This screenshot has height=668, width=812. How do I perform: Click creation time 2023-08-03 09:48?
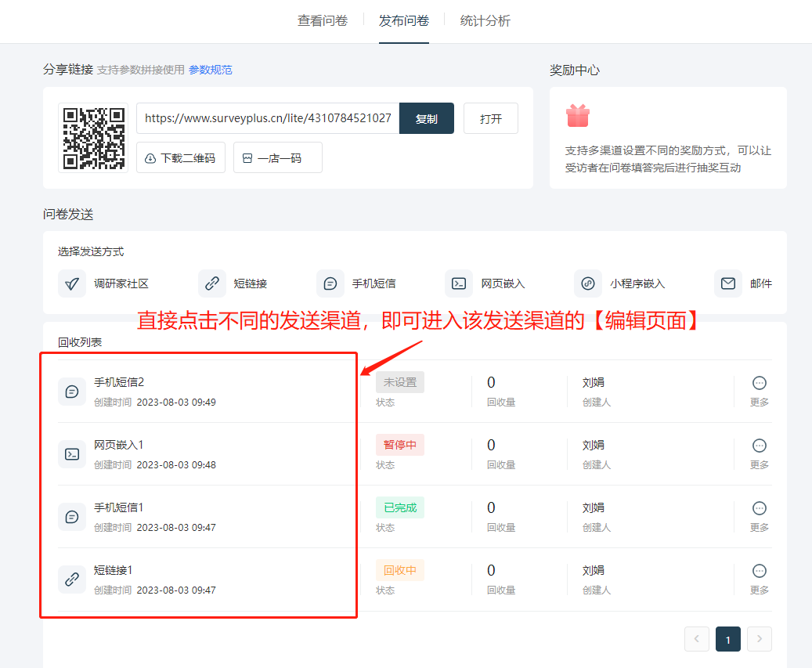[x=176, y=465]
